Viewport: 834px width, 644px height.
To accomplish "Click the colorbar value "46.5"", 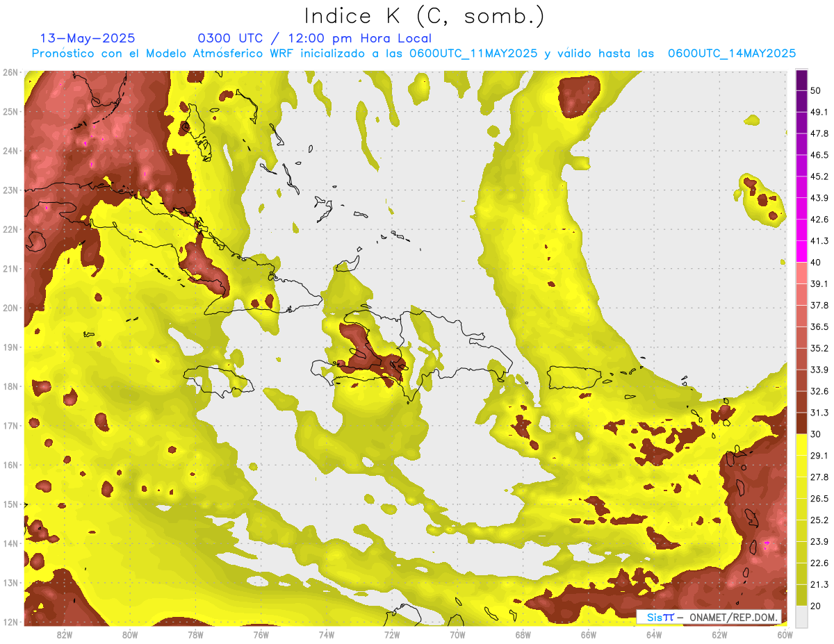I will coord(819,155).
